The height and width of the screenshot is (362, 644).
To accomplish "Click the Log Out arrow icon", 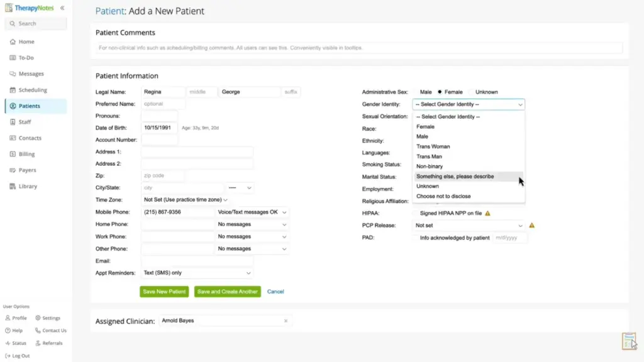I will [x=8, y=356].
